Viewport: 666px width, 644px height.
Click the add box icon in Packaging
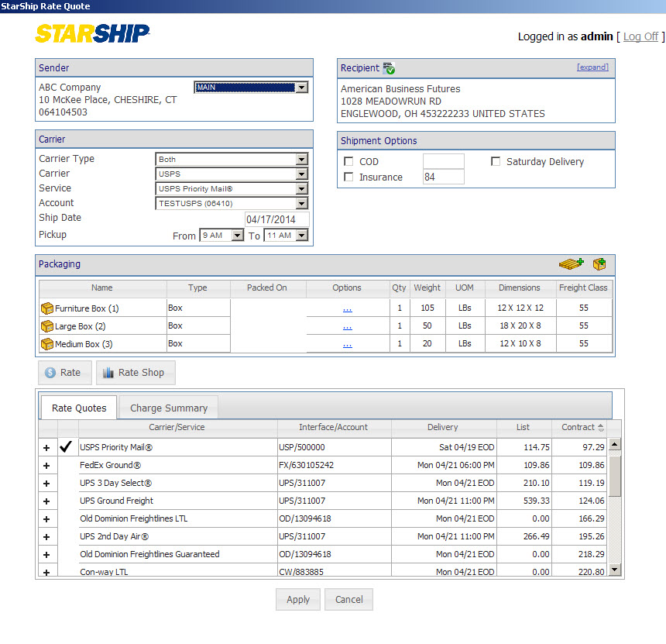pyautogui.click(x=599, y=264)
